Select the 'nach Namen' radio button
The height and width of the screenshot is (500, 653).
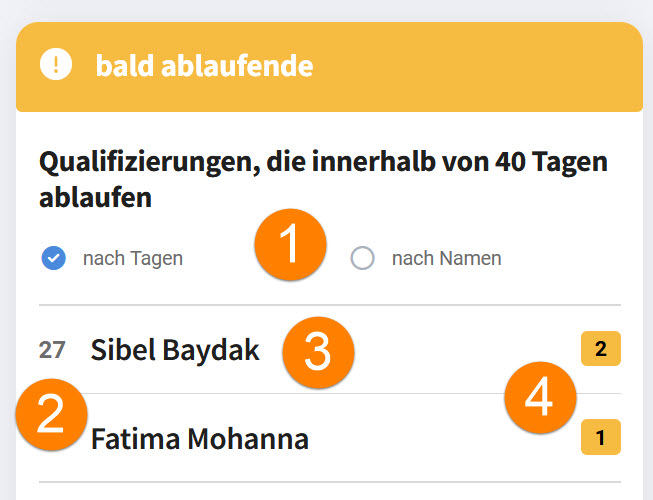[363, 259]
